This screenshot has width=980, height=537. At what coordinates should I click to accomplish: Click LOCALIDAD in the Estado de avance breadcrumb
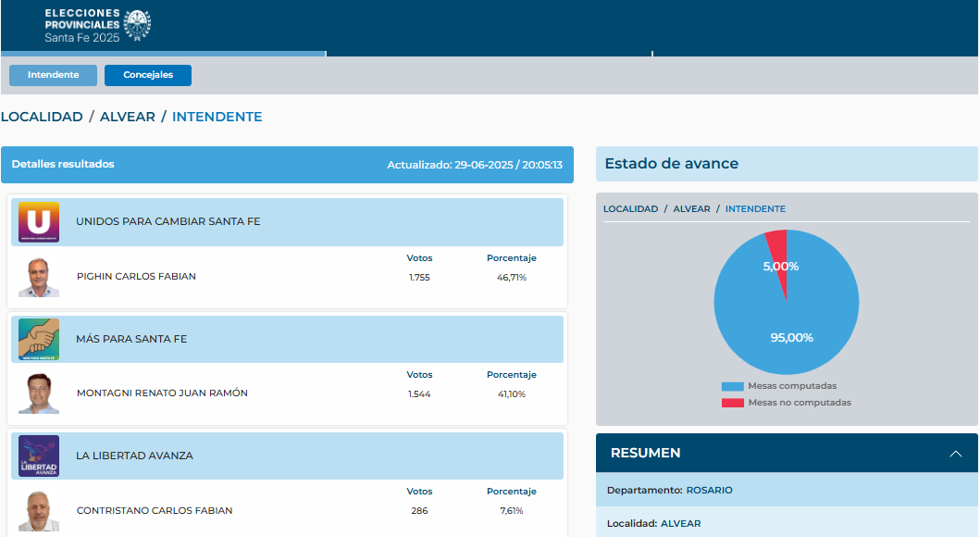[630, 209]
